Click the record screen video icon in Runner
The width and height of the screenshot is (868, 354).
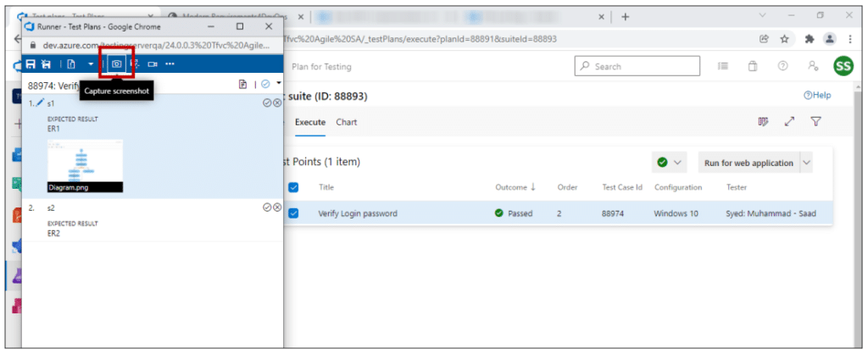click(153, 64)
